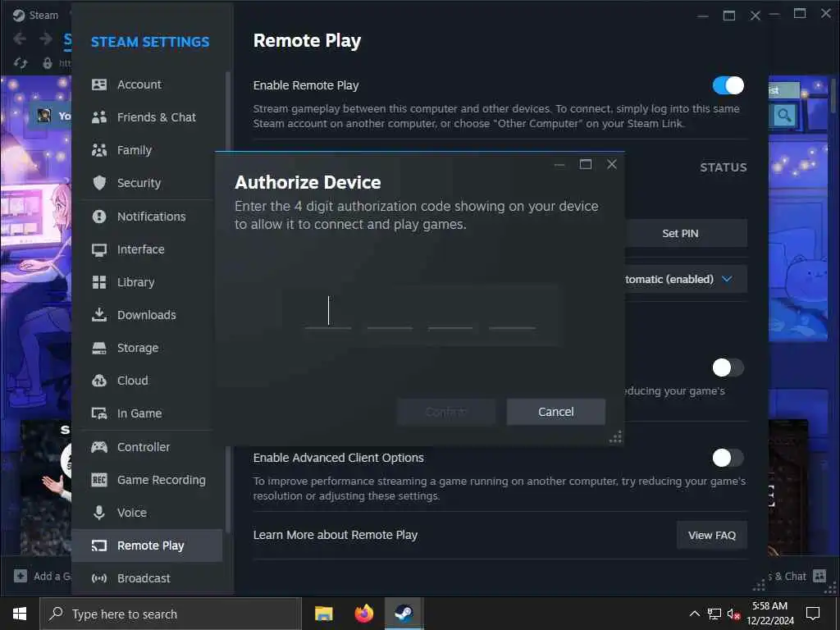This screenshot has width=840, height=630.
Task: Open the Game Recording REC icon
Action: 99,480
